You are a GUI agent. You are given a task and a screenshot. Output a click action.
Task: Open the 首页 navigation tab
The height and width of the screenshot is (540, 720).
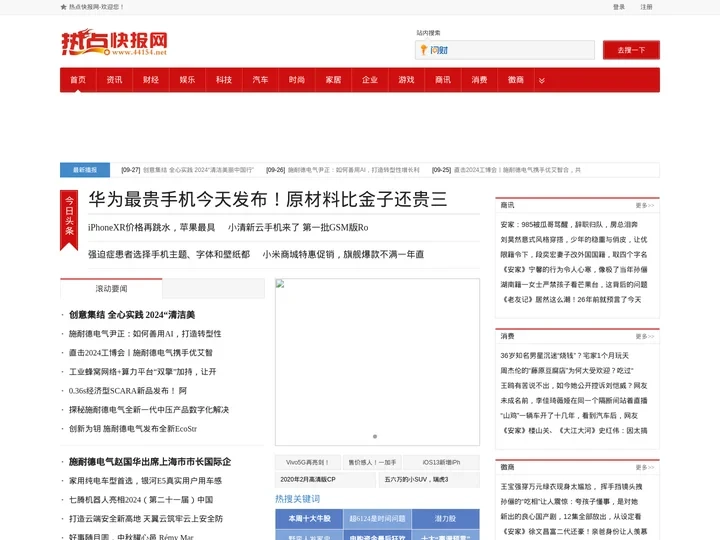[x=78, y=80]
